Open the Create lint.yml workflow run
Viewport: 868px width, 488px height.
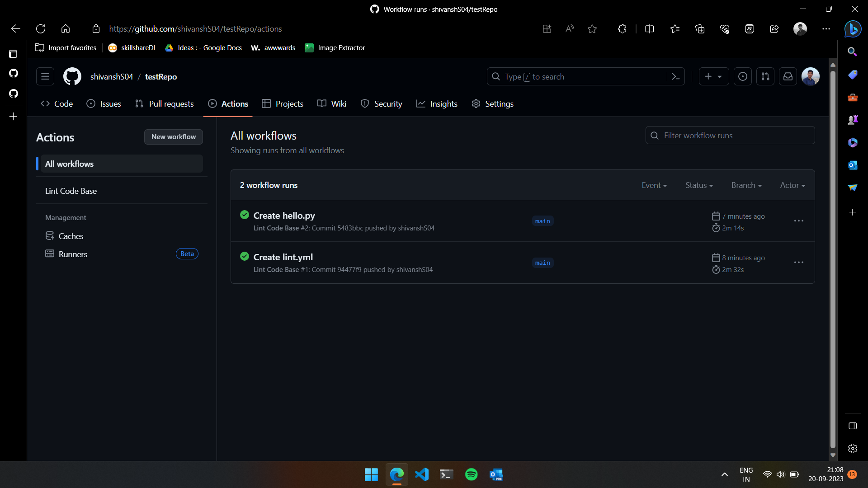(x=283, y=257)
